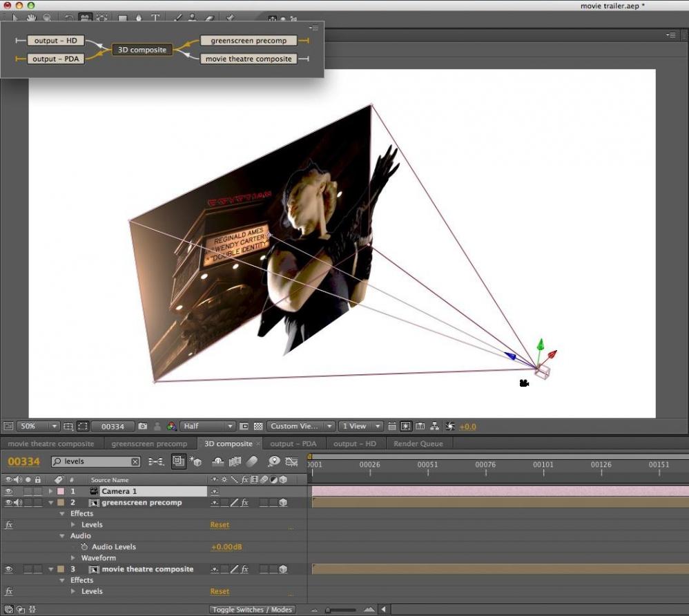Click the timeline zoom slider
The height and width of the screenshot is (616, 689).
tap(342, 610)
